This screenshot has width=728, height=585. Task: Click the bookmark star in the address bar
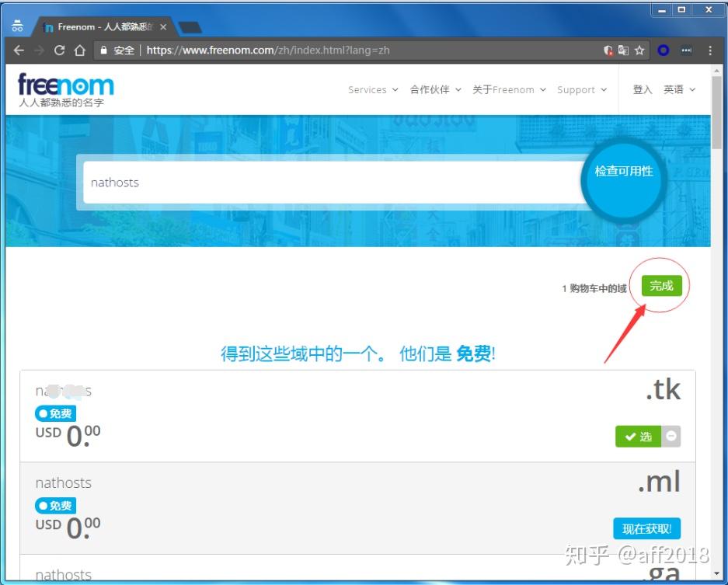point(639,50)
